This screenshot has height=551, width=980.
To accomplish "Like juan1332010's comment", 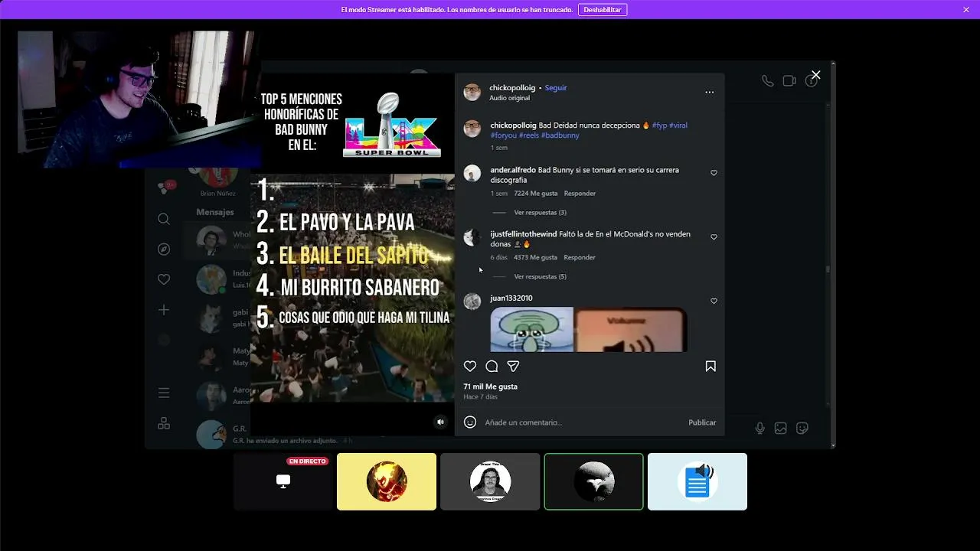I will point(714,302).
